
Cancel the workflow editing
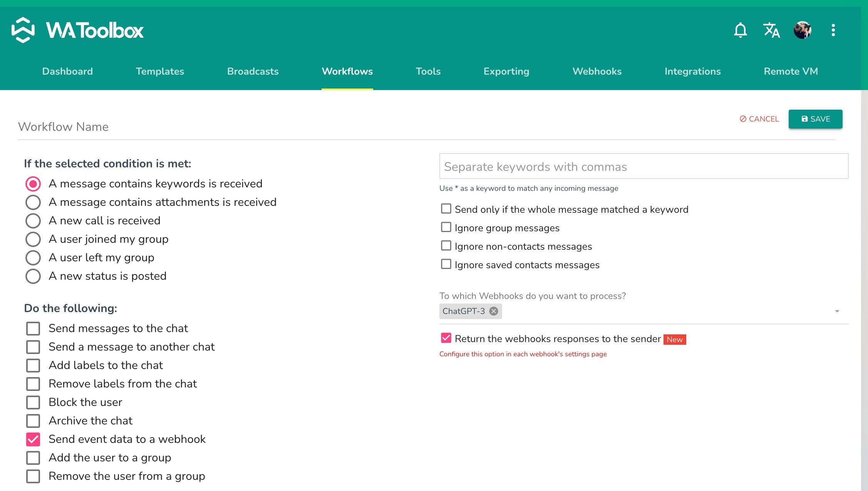click(759, 119)
